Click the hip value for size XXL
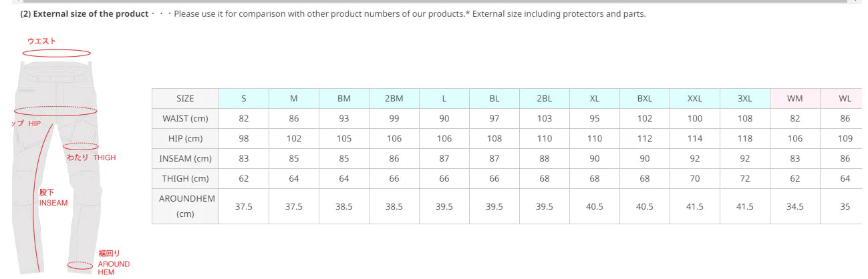 [695, 139]
